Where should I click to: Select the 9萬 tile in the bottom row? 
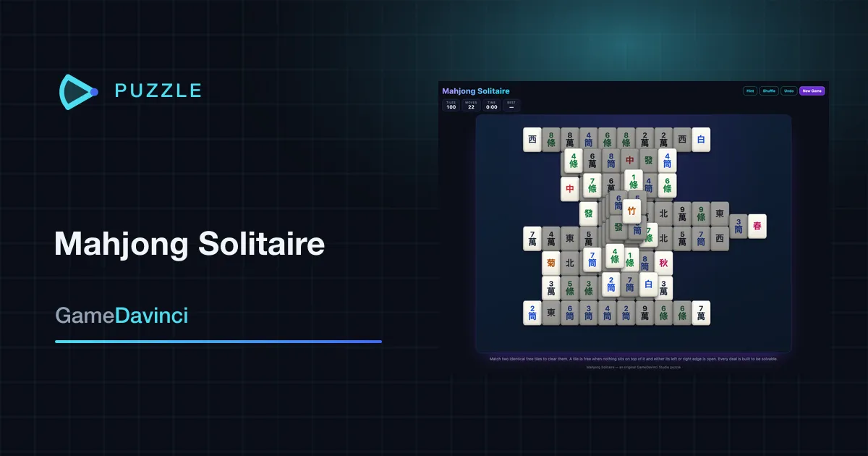[644, 313]
